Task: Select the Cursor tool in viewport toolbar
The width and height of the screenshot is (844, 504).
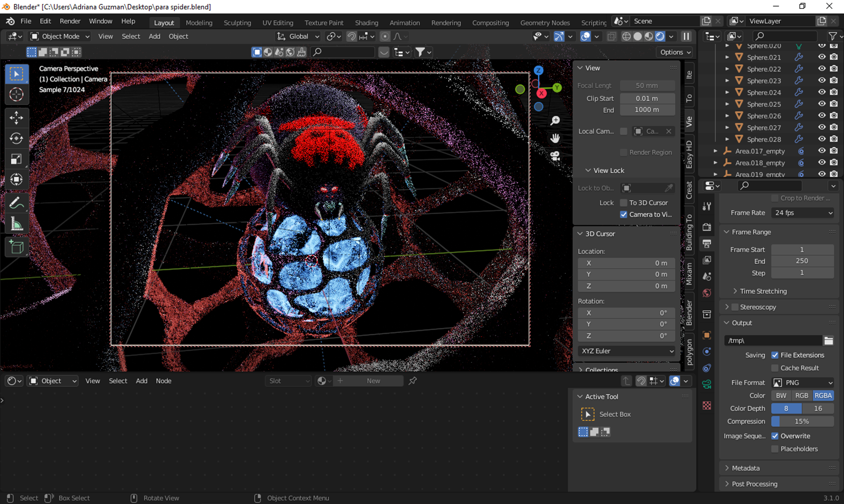Action: click(x=16, y=94)
